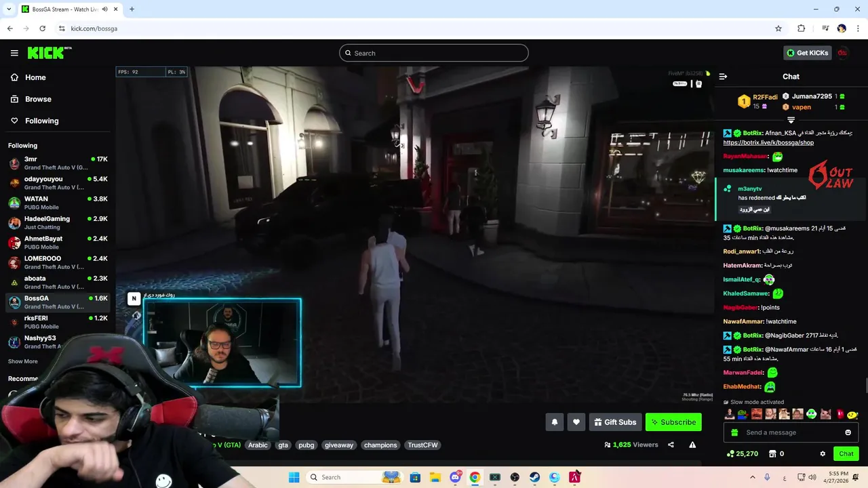Open File Explorer from the taskbar
Image resolution: width=868 pixels, height=488 pixels.
pos(435,477)
